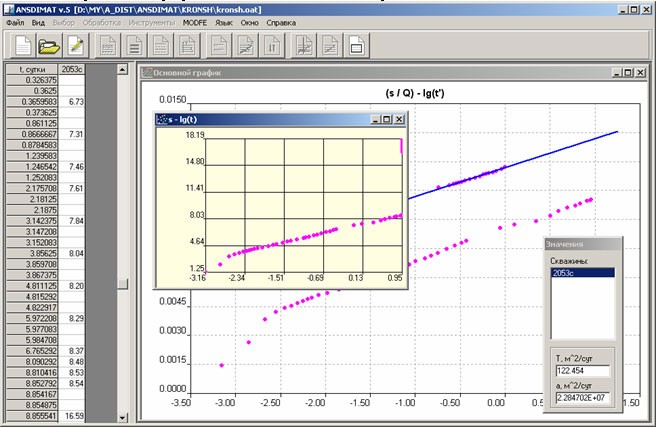
Task: Click the a, м^2/сут value field
Action: 584,399
